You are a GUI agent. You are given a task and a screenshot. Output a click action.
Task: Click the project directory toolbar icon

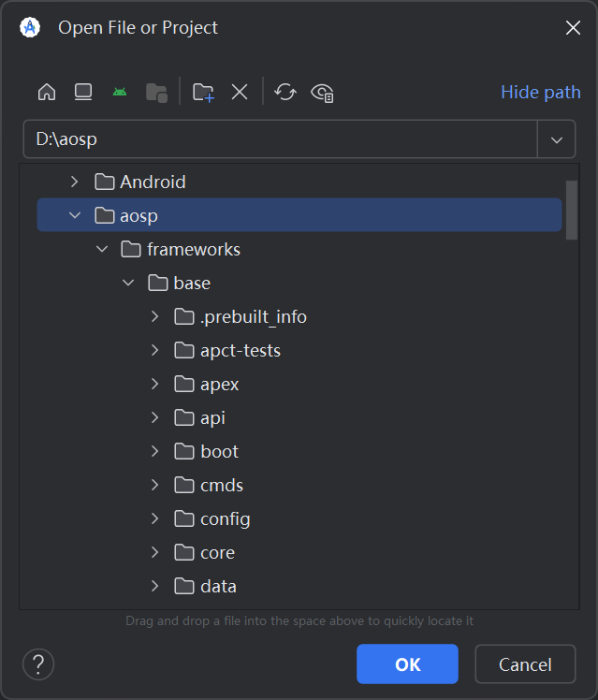(156, 93)
